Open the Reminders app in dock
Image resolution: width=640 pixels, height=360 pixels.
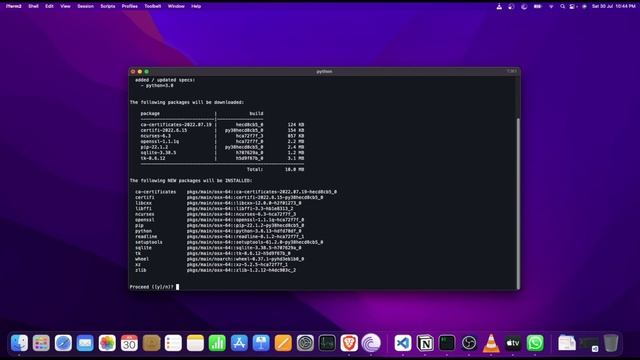coord(173,343)
